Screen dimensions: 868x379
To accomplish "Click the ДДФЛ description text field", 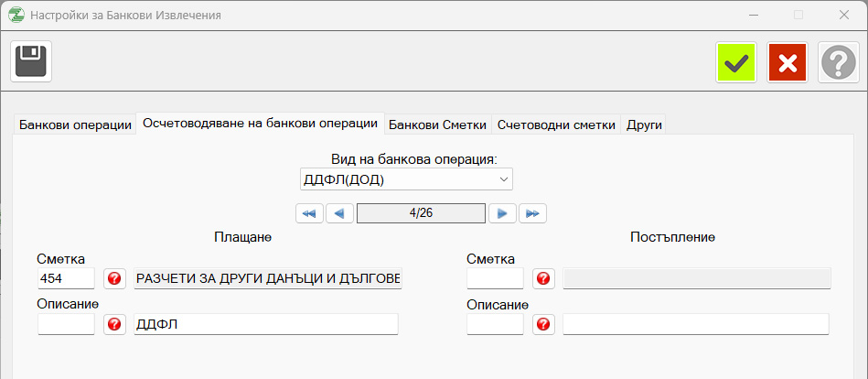I will (266, 324).
